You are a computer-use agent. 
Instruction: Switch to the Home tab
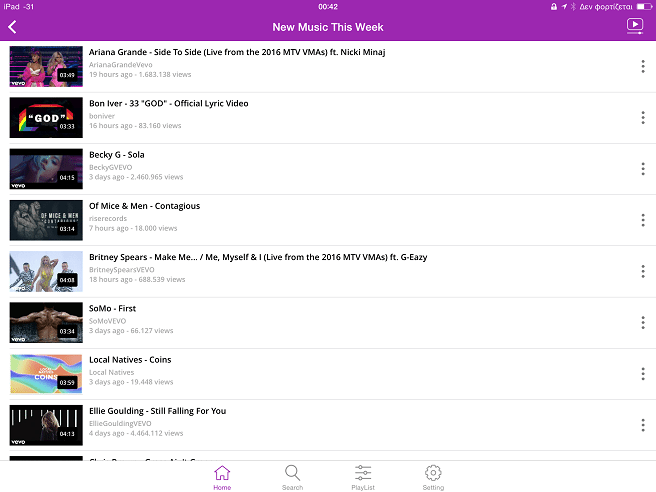pos(222,478)
